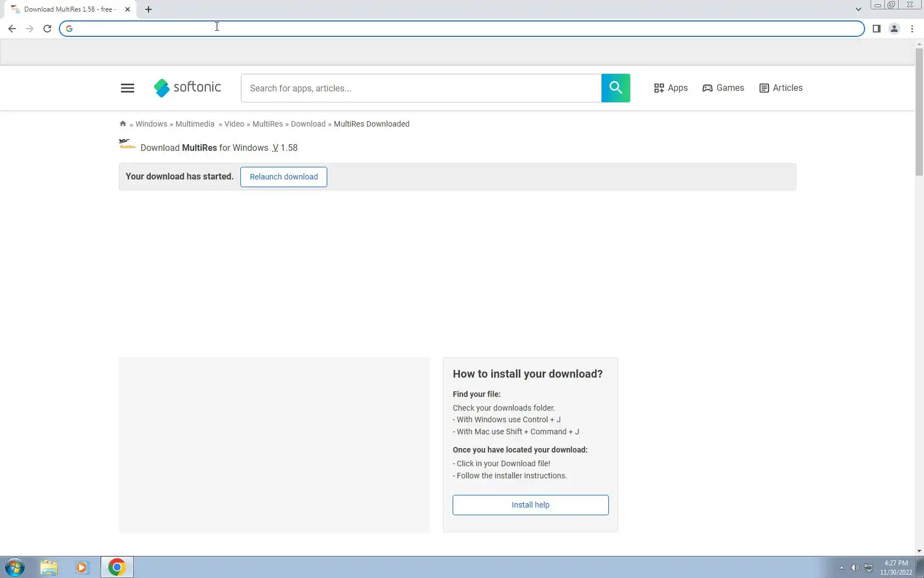Screen dimensions: 924x578
Task: Open the network status tray icon
Action: tap(868, 568)
